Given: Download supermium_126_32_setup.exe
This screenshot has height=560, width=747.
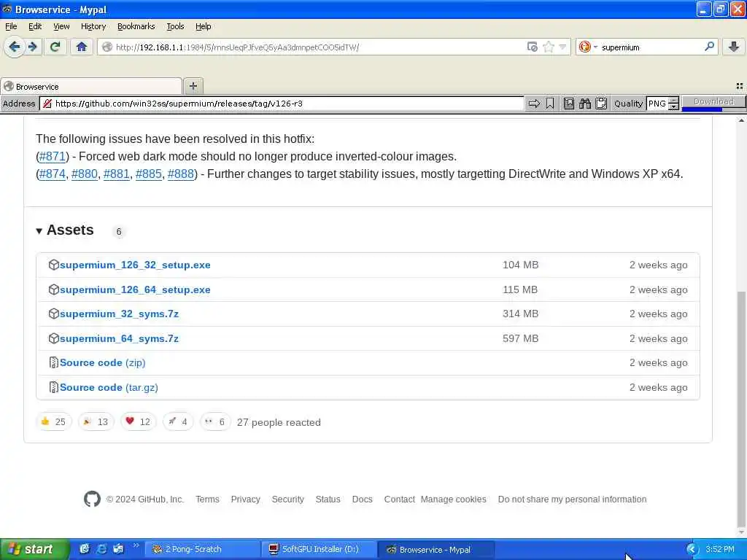Looking at the screenshot, I should click(135, 265).
